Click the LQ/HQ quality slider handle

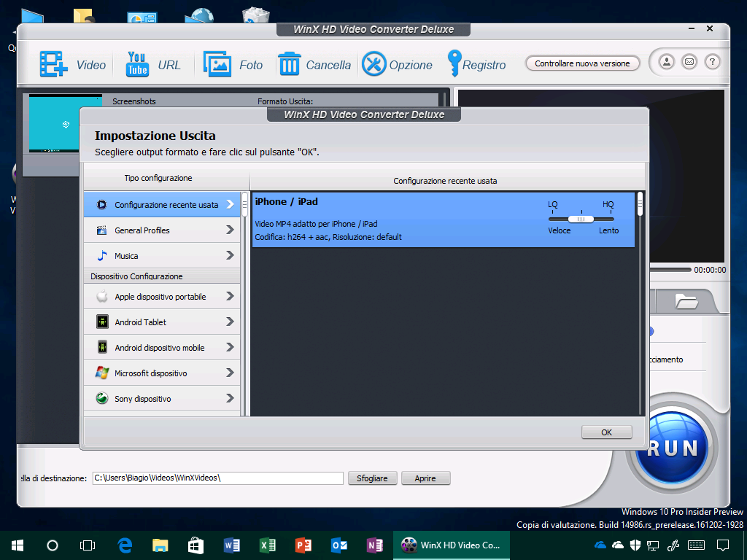(x=581, y=219)
